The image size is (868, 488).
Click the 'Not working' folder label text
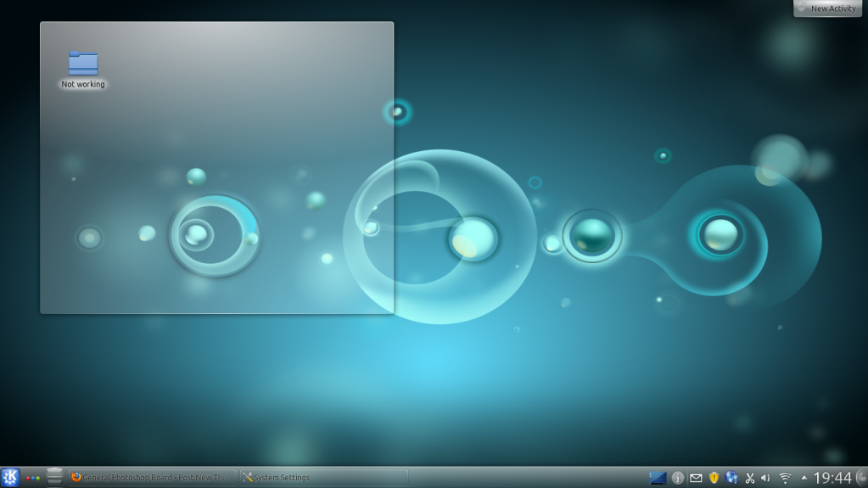point(83,85)
